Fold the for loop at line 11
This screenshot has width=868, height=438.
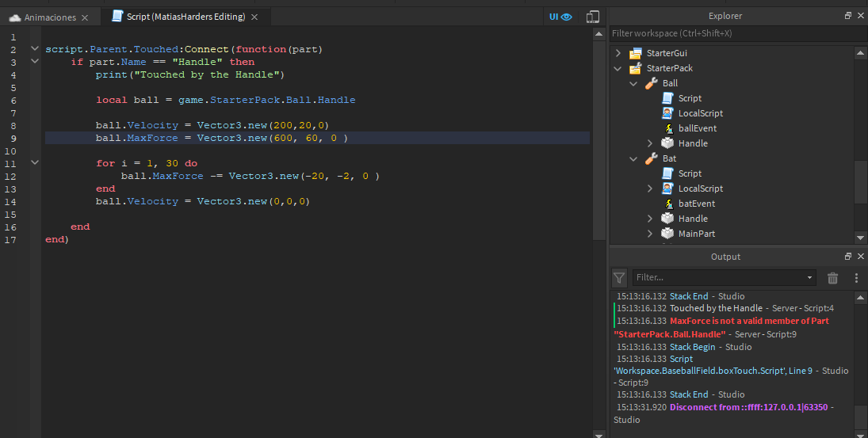[x=34, y=163]
